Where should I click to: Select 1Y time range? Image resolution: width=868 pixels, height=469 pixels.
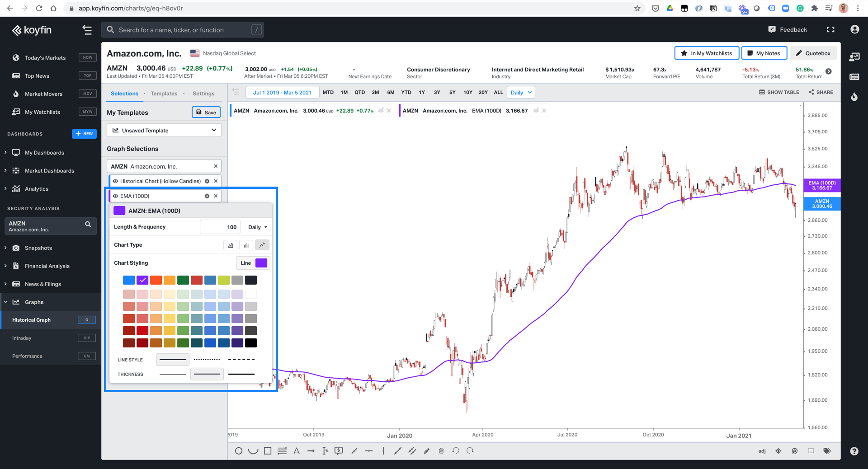point(422,93)
